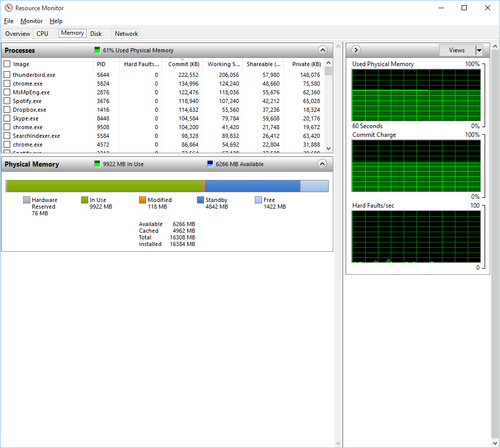The width and height of the screenshot is (500, 448).
Task: Click the right edge window scroll-down arrow
Action: pos(495,443)
